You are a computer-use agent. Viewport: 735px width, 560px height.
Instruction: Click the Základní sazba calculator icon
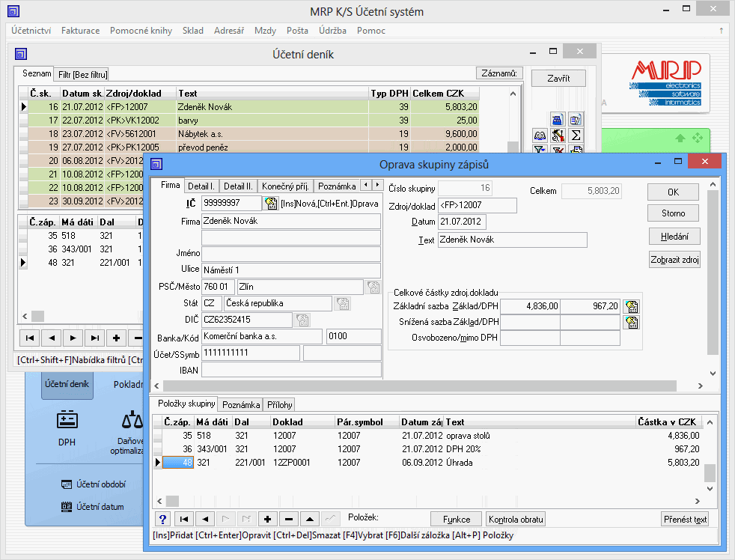[x=631, y=305]
